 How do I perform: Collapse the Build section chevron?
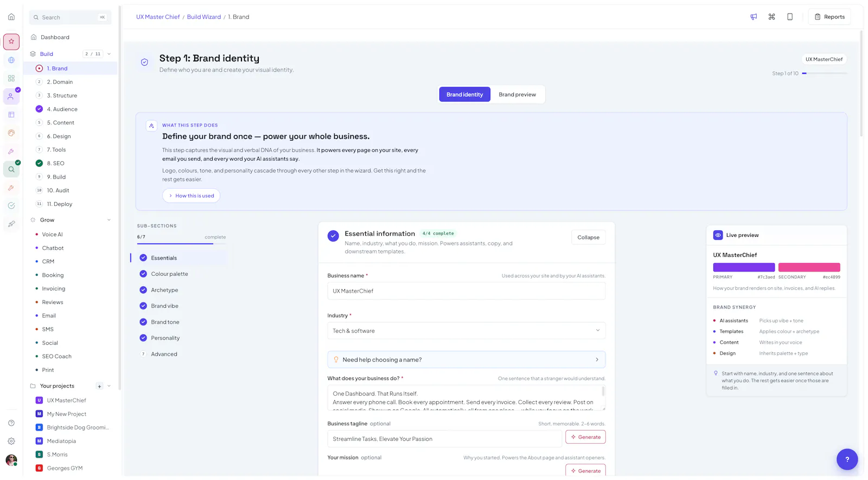[x=109, y=54]
